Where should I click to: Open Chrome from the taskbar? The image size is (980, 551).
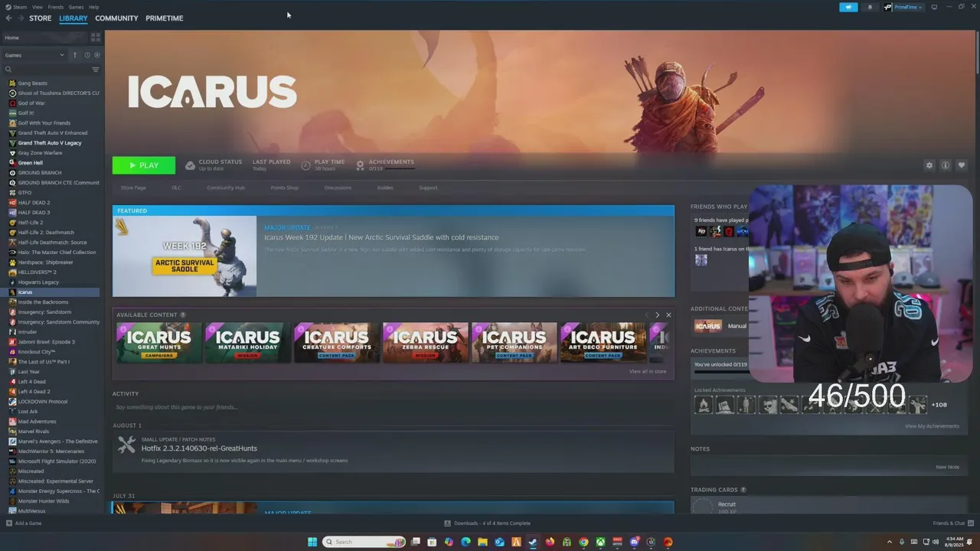tap(583, 542)
